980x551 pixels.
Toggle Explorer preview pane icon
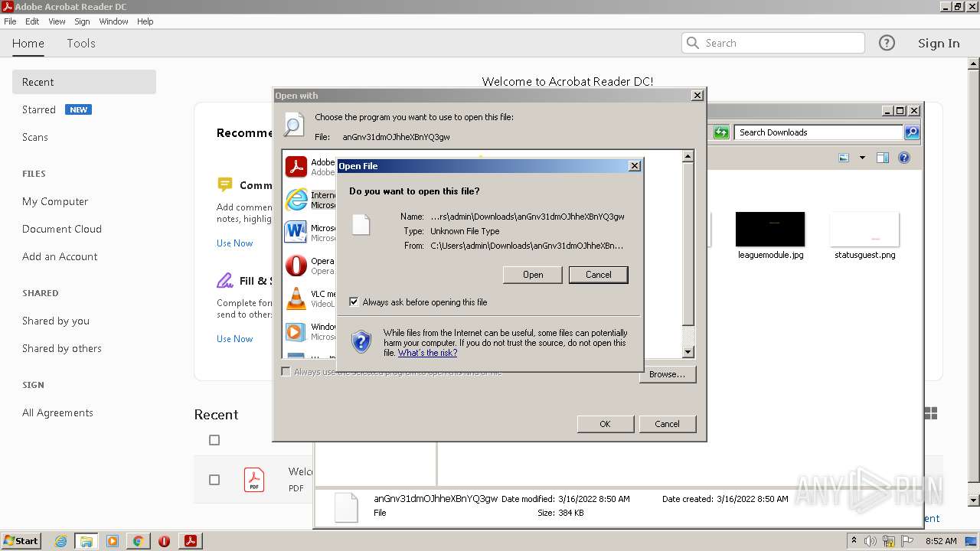[x=882, y=158]
